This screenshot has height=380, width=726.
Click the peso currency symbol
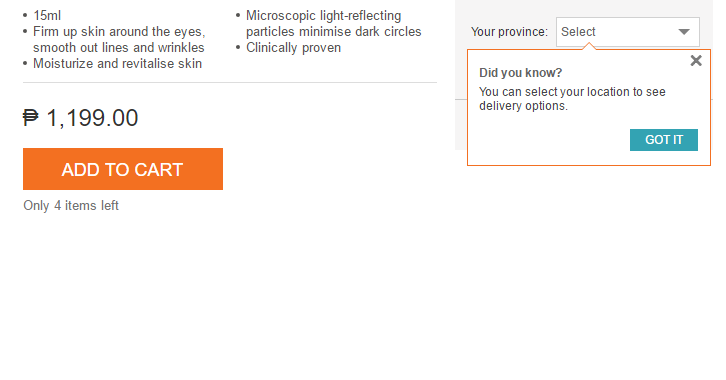point(31,118)
